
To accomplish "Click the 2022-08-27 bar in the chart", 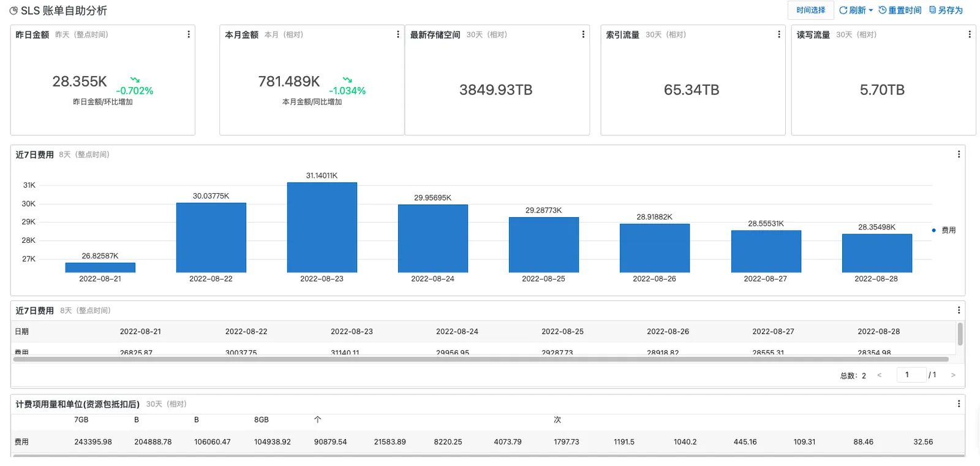I will (x=766, y=251).
